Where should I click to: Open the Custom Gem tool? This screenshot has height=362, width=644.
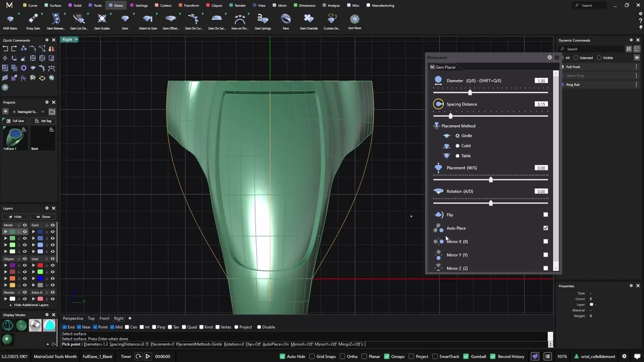[332, 22]
